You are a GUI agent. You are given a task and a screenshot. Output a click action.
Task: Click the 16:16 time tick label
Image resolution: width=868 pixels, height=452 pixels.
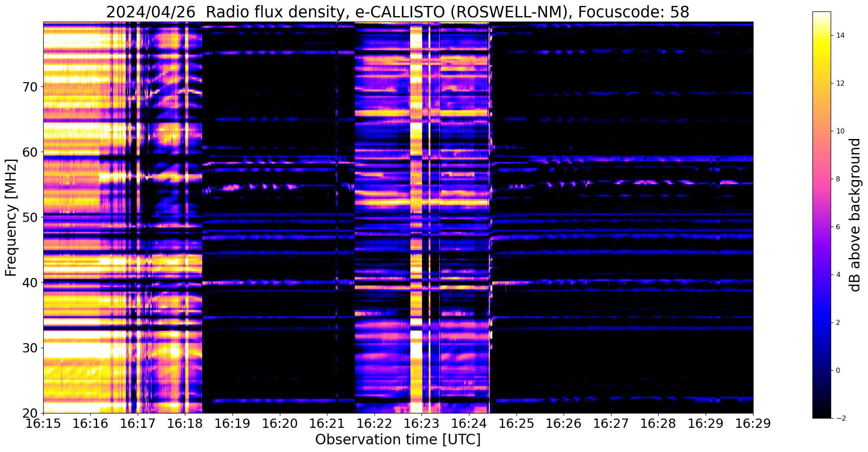pos(91,423)
